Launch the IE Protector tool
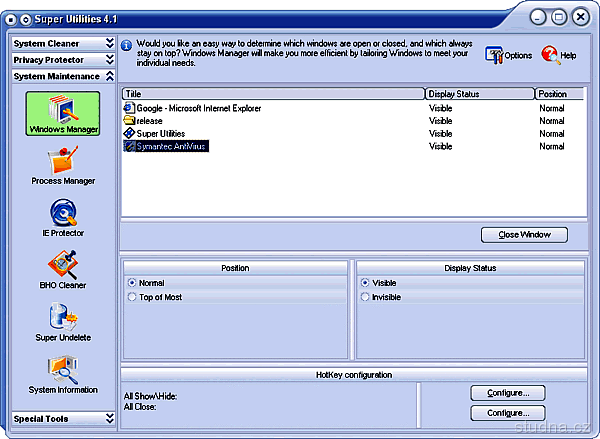This screenshot has width=600, height=439. [62, 217]
